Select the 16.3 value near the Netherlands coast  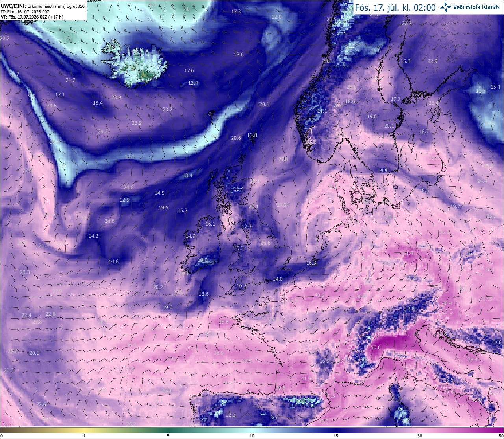pos(311,263)
